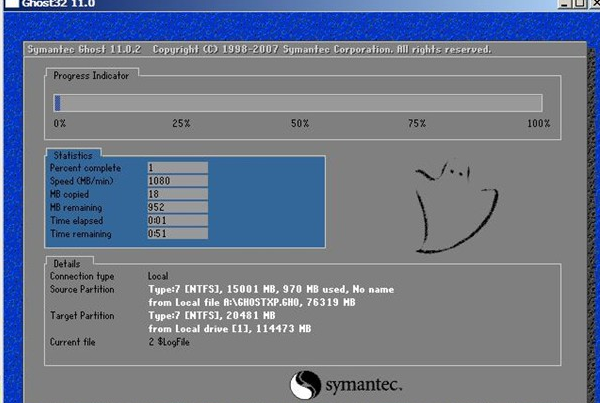Click the 'from Local drive [1], 114473 MB' line

[230, 329]
